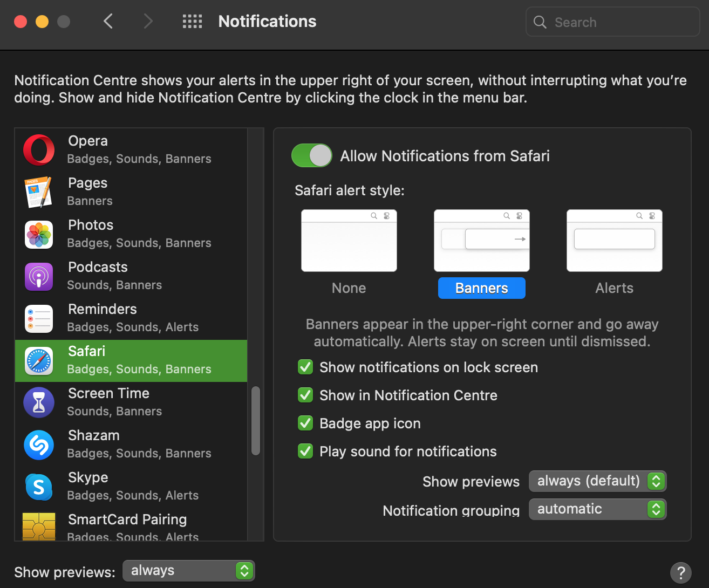This screenshot has height=588, width=709.
Task: Select the Alerts alert style preview thumbnail
Action: click(615, 241)
